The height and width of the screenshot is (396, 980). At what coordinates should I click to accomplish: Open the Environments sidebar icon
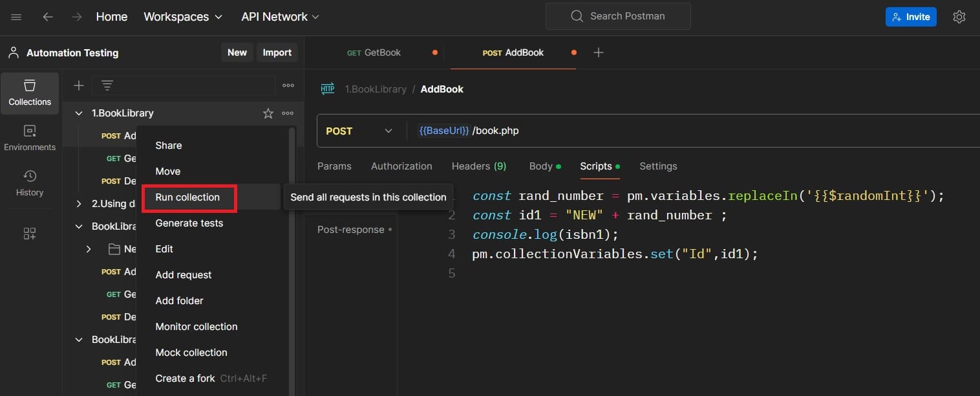pos(30,138)
